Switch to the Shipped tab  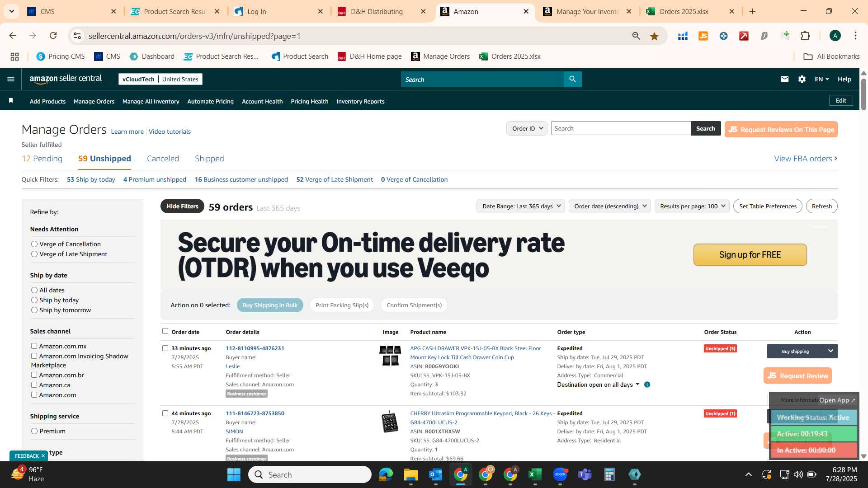click(209, 159)
